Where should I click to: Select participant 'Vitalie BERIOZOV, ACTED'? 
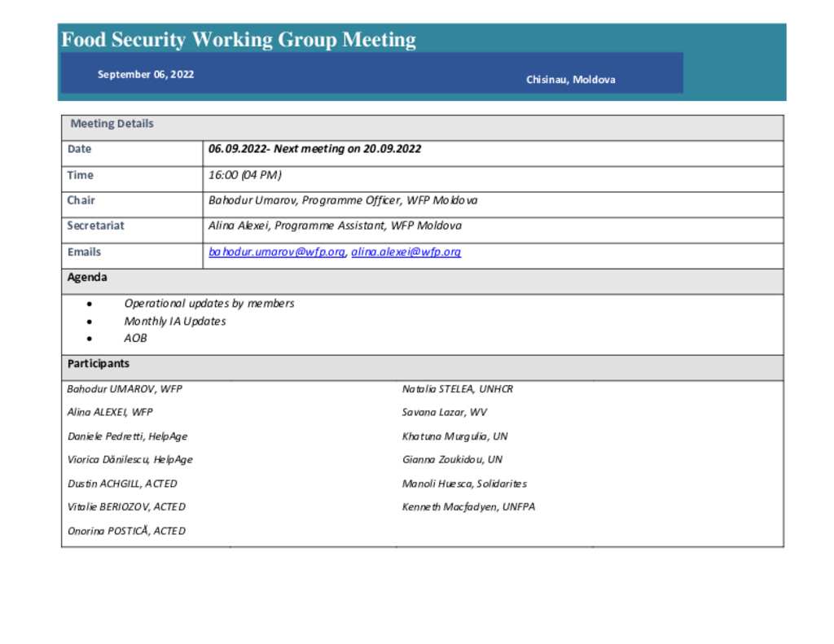tap(126, 506)
